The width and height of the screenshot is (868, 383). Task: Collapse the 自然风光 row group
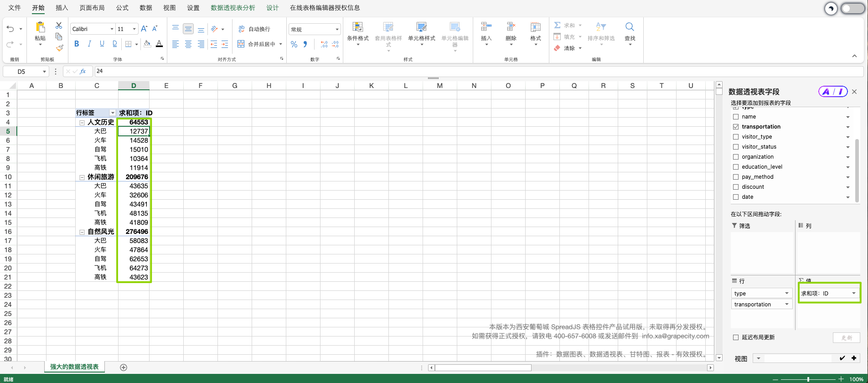(x=82, y=232)
